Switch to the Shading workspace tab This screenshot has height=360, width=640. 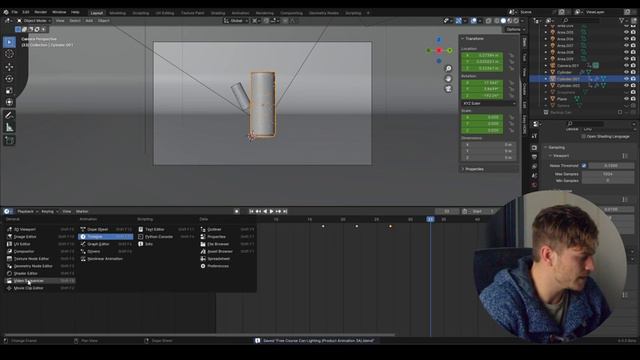point(218,13)
